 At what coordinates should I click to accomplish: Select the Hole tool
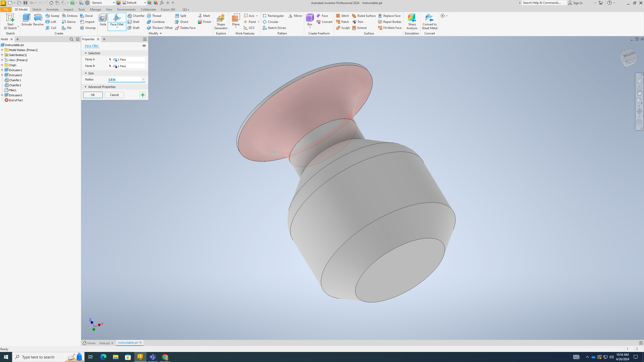click(103, 20)
